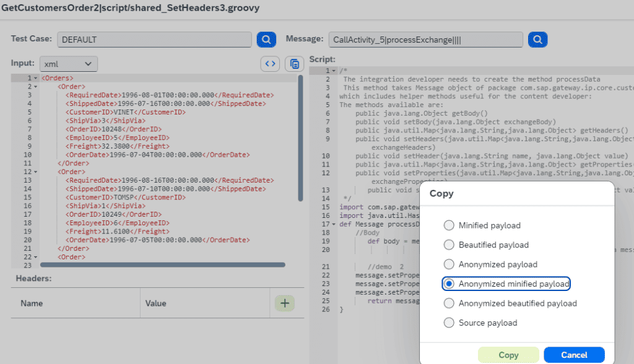
Task: Click the beautify code icon above input
Action: 270,64
